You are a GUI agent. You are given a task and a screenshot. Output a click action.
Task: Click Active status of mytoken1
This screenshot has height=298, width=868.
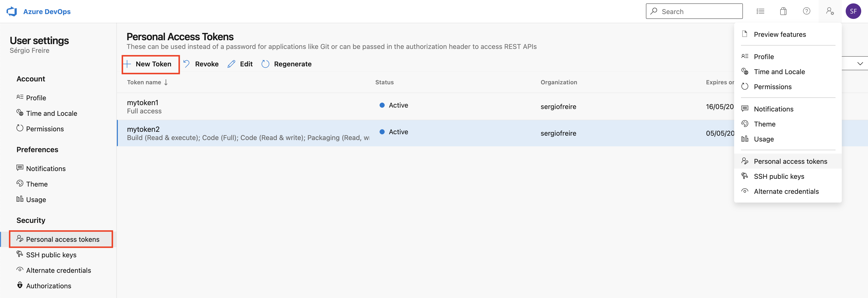[x=394, y=105]
